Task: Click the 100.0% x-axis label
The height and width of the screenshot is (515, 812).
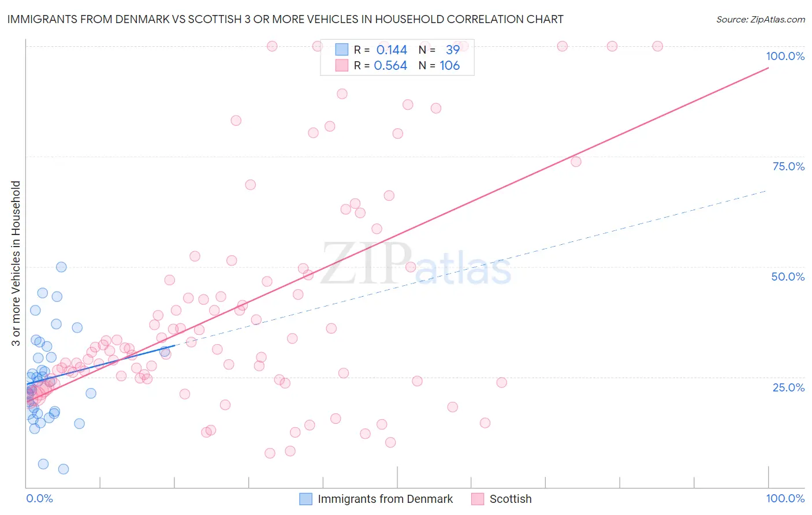Action: click(x=785, y=498)
